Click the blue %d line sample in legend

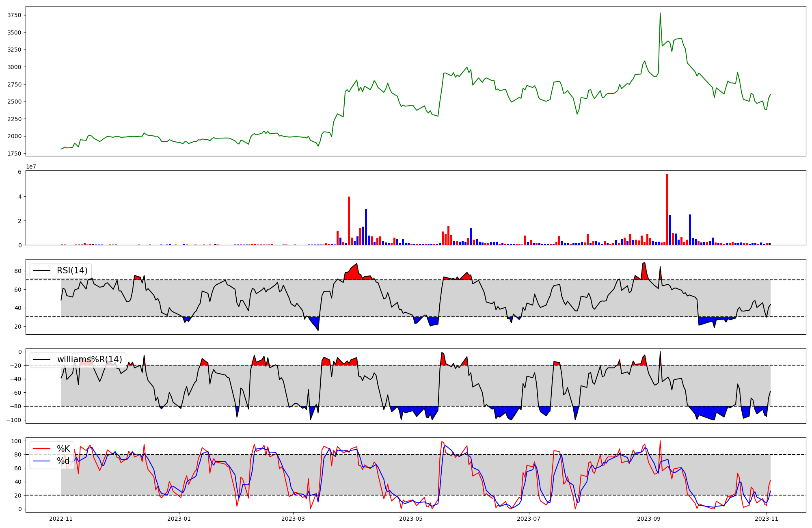click(42, 461)
